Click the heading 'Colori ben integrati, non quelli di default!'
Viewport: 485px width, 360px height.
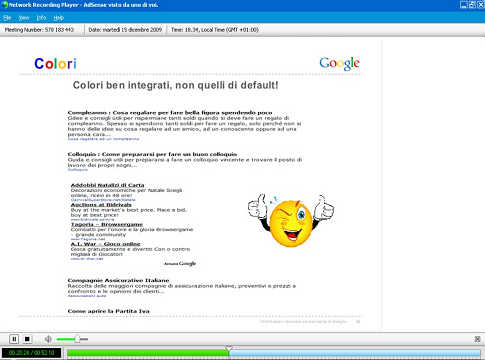(x=175, y=85)
